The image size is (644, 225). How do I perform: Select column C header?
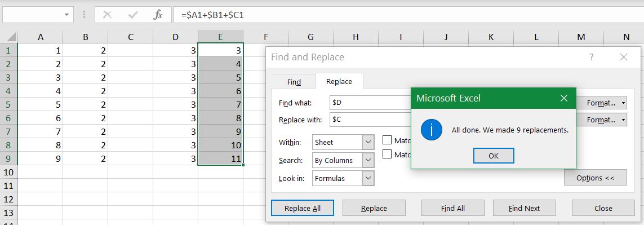[x=131, y=37]
